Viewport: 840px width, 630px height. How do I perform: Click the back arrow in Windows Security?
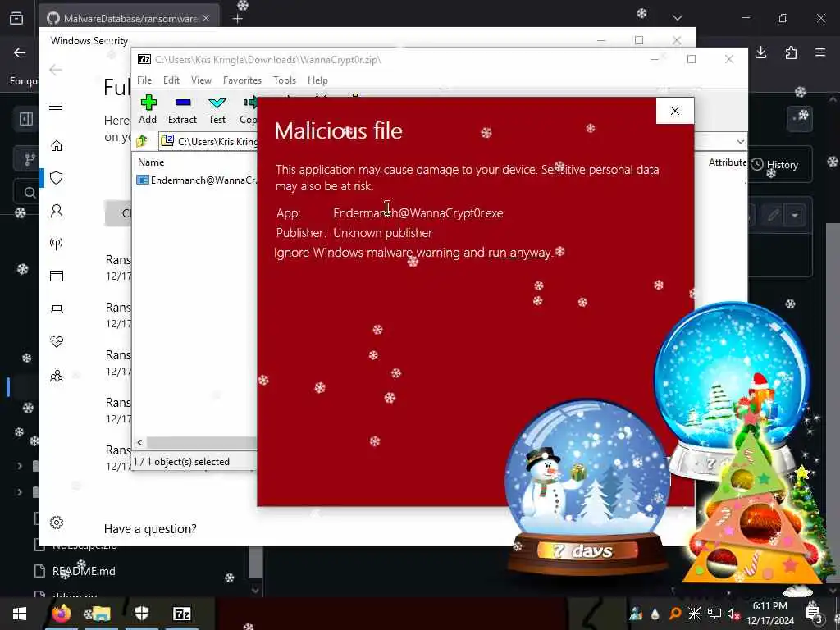click(55, 70)
